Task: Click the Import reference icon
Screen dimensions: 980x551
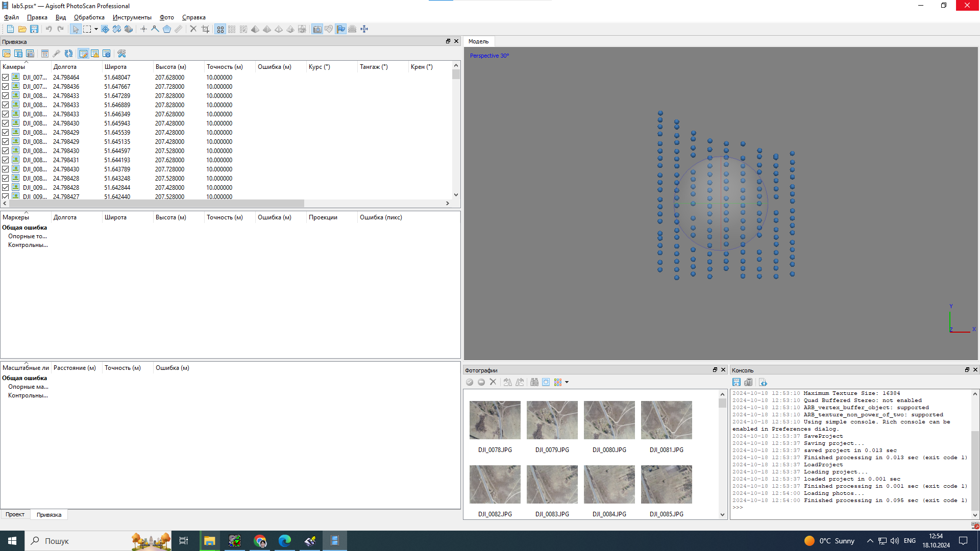Action: click(x=7, y=54)
